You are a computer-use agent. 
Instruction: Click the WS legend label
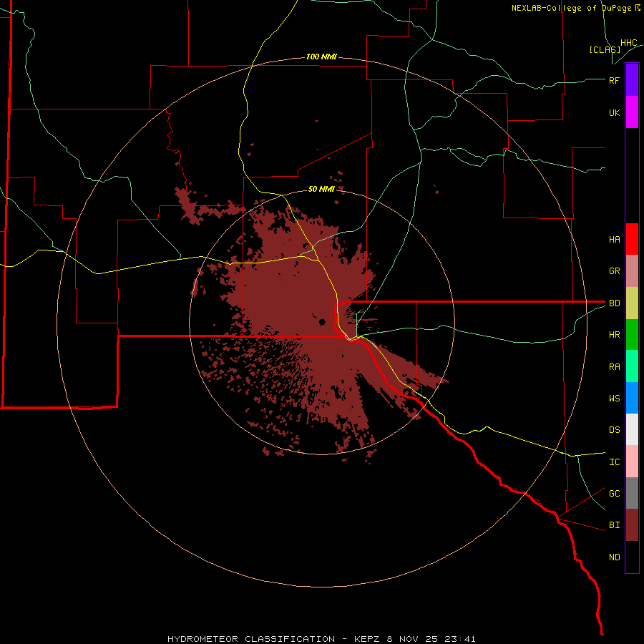(x=614, y=398)
